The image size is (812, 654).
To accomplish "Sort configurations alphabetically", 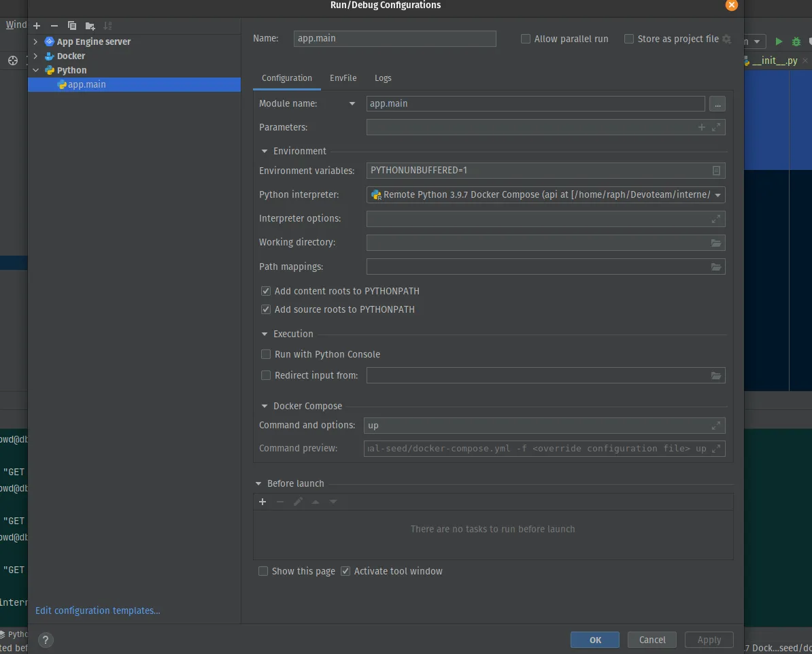I will [107, 26].
